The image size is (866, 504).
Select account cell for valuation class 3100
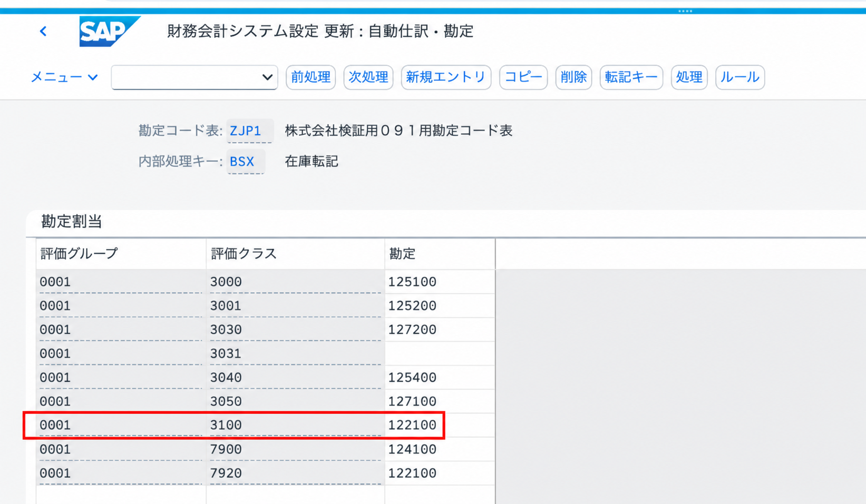[x=440, y=425]
